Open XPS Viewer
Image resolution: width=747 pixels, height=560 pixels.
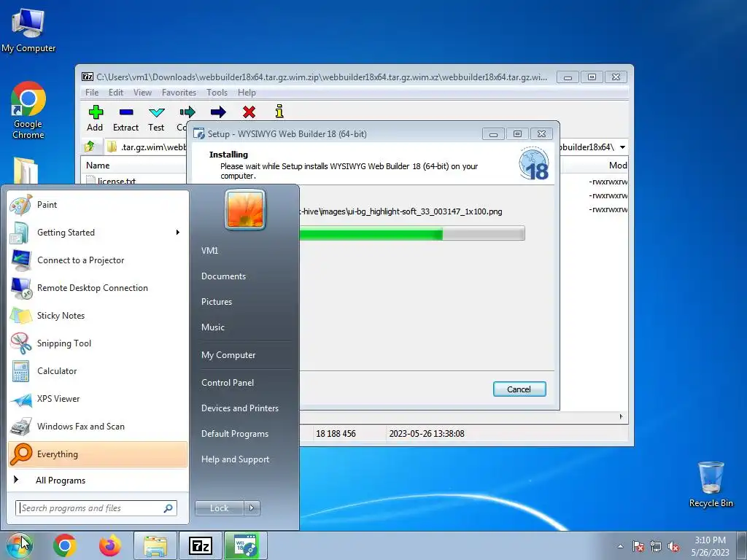tap(98, 399)
